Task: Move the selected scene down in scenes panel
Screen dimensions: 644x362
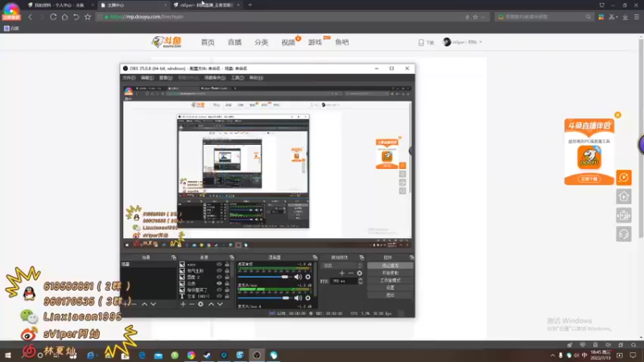Action: [x=153, y=304]
